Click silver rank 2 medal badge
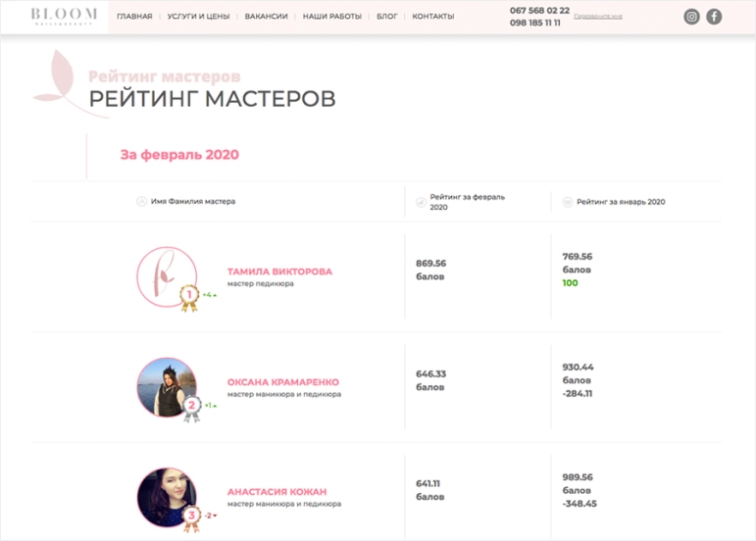Image resolution: width=756 pixels, height=541 pixels. click(x=191, y=409)
